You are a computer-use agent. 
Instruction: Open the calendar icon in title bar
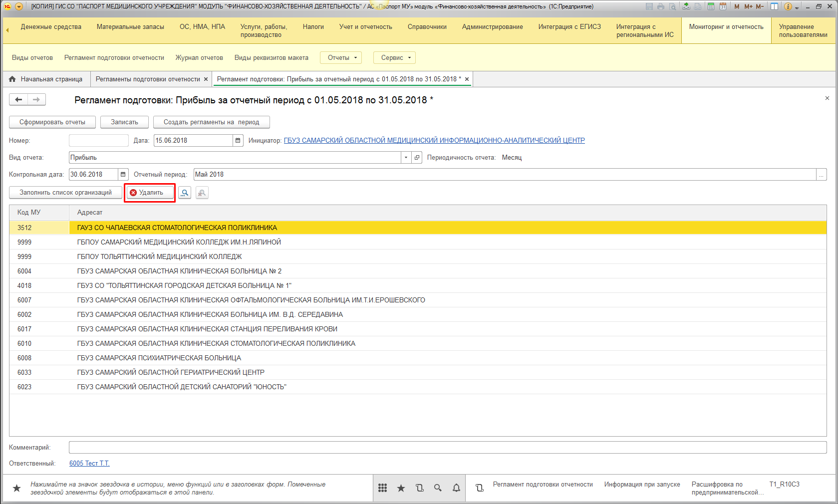click(723, 6)
